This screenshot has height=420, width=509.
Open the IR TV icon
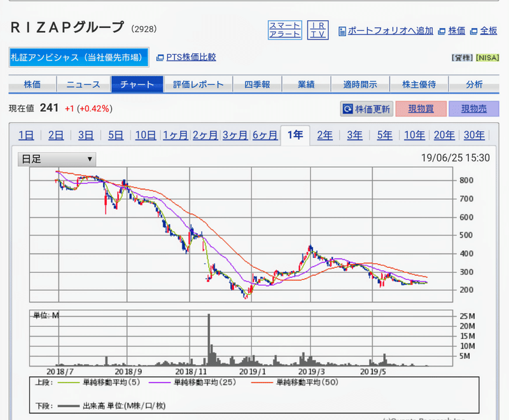click(317, 30)
